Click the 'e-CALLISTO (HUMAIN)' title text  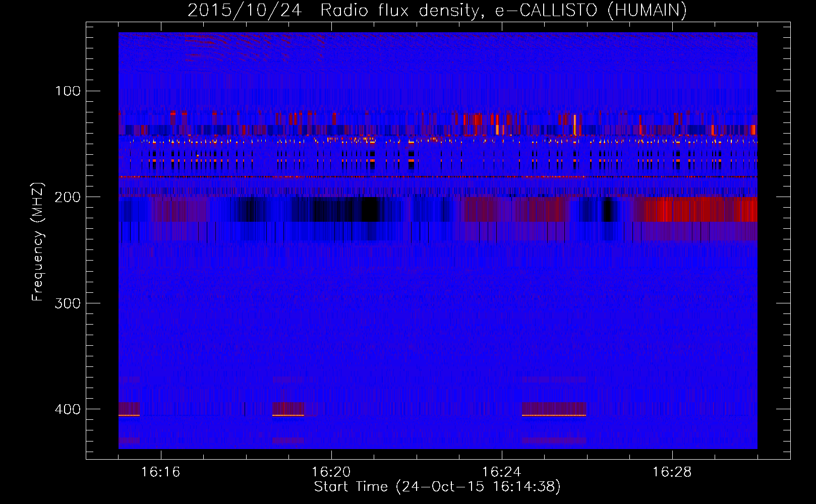point(591,10)
